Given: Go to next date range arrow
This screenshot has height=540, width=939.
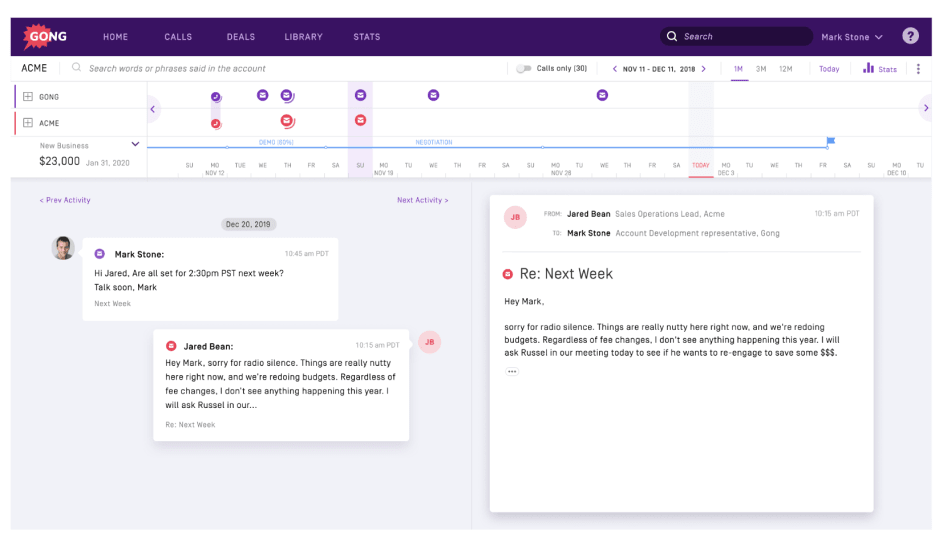Looking at the screenshot, I should (704, 69).
